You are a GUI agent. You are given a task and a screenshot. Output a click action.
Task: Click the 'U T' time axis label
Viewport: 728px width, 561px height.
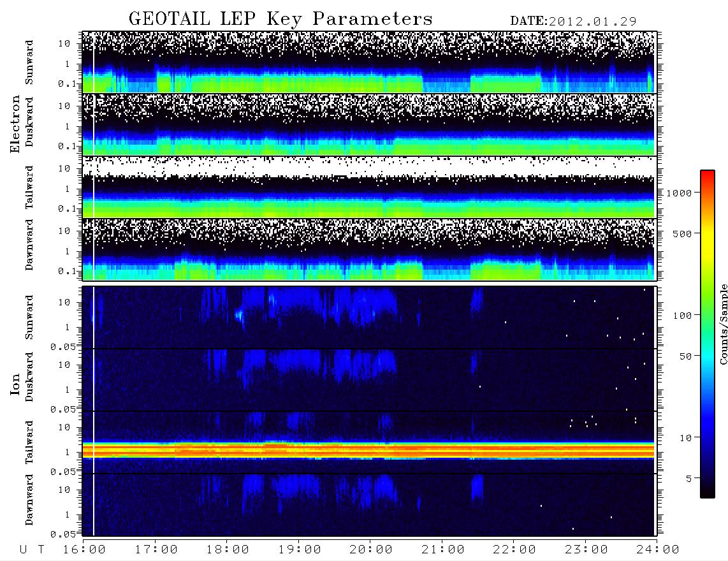point(32,550)
